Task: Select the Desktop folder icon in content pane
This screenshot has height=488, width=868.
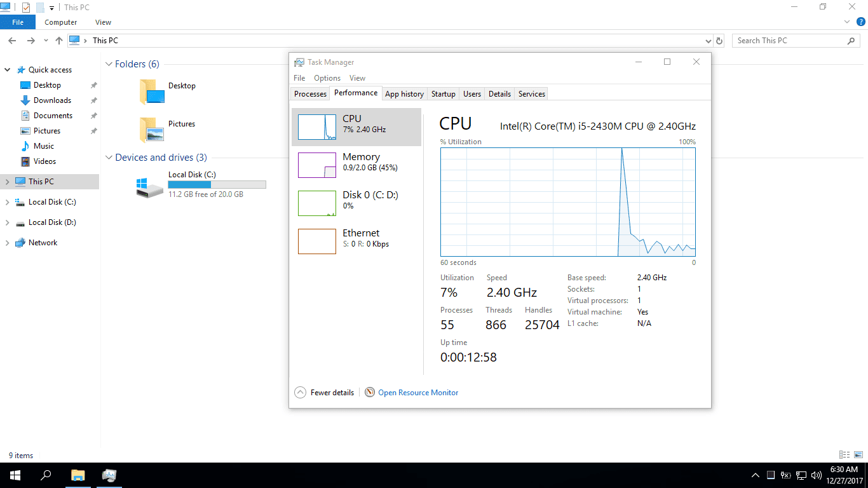Action: pos(153,92)
